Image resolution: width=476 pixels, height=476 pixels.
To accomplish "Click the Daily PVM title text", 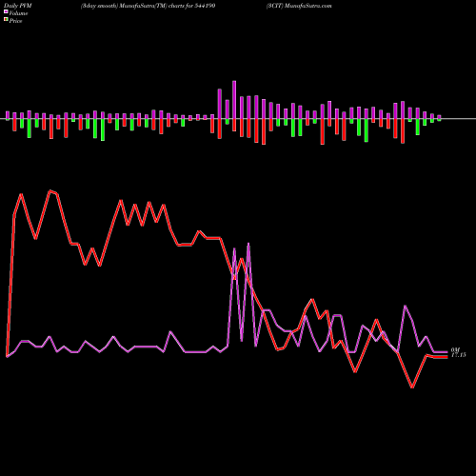I will coord(18,6).
